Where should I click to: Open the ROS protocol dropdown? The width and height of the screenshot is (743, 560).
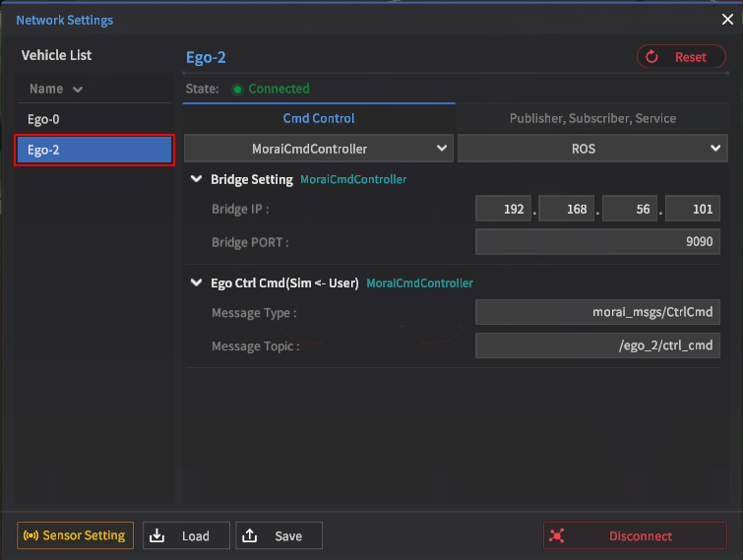click(592, 149)
